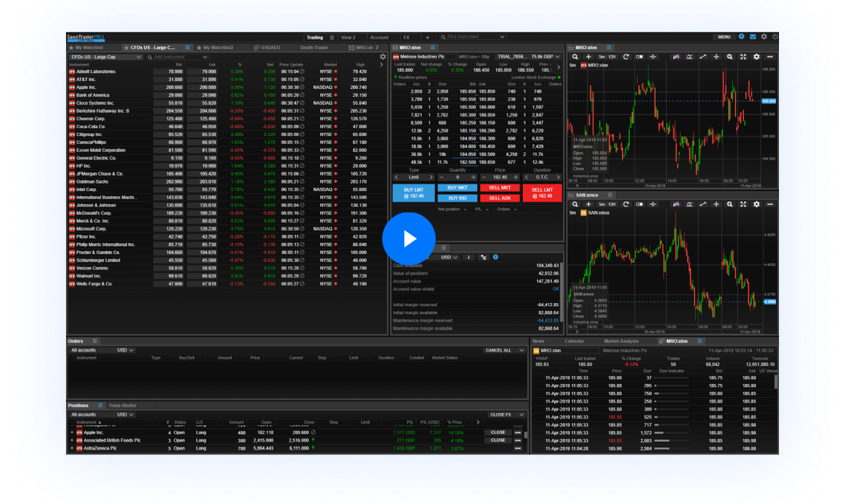This screenshot has height=504, width=845.
Task: Open the CFDs US - Large Cap watchlist dropdown
Action: point(106,57)
